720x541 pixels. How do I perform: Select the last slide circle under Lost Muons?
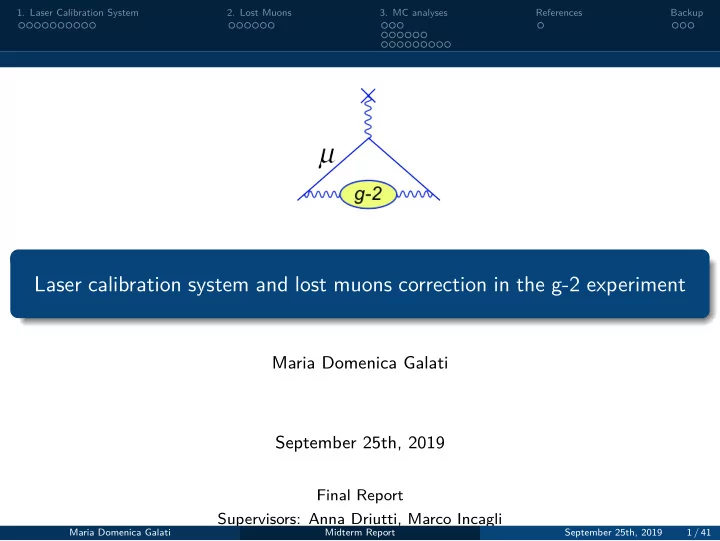(x=271, y=26)
